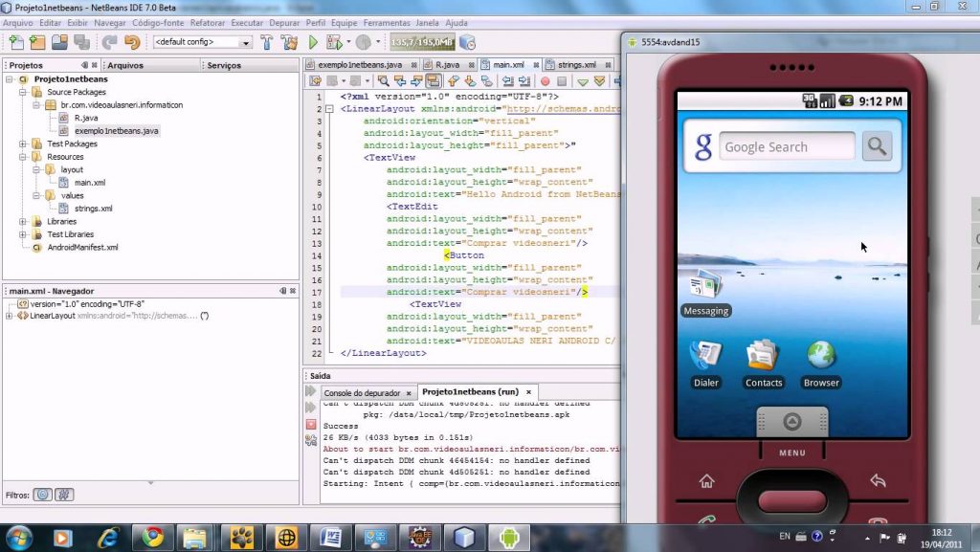Open the emulator app drawer handle
This screenshot has width=980, height=552.
point(791,422)
